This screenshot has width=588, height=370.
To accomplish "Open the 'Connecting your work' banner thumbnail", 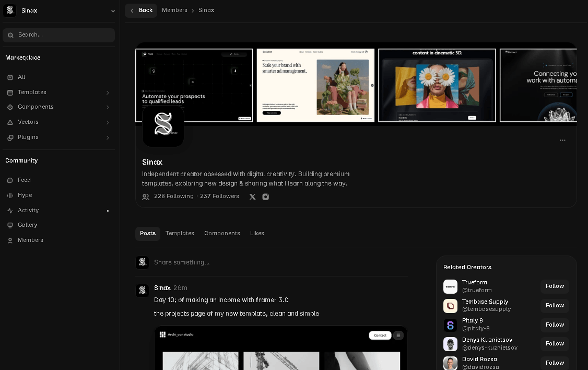I will pyautogui.click(x=538, y=85).
